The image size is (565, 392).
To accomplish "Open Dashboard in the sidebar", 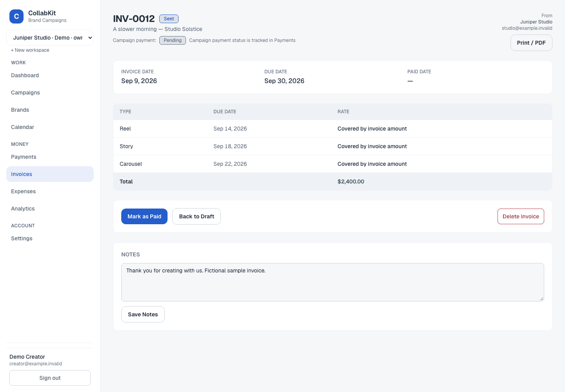I will [x=50, y=75].
